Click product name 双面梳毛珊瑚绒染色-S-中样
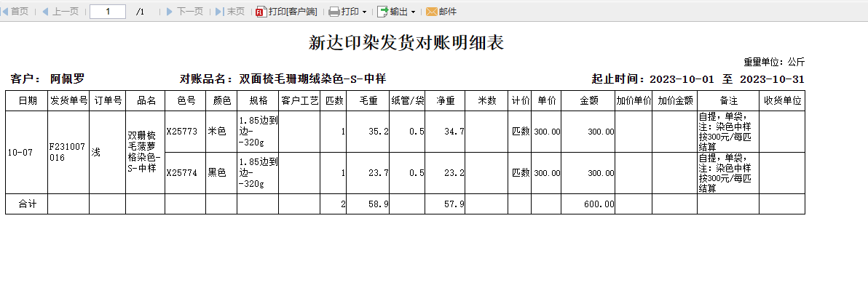The height and width of the screenshot is (301, 868). [312, 79]
